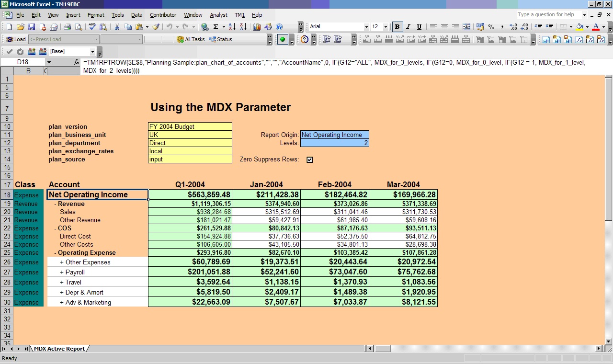This screenshot has width=613, height=364.
Task: Click the horizontal scrollbar thumb
Action: coord(383,349)
